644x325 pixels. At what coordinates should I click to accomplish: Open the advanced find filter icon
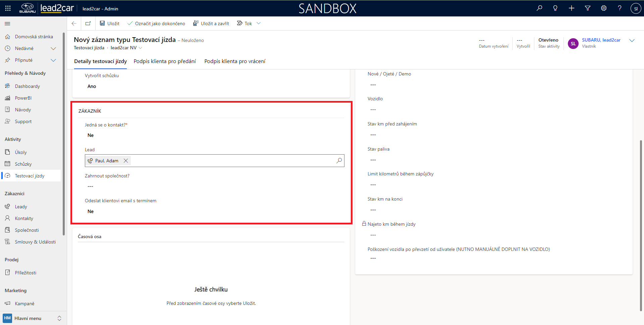click(588, 8)
